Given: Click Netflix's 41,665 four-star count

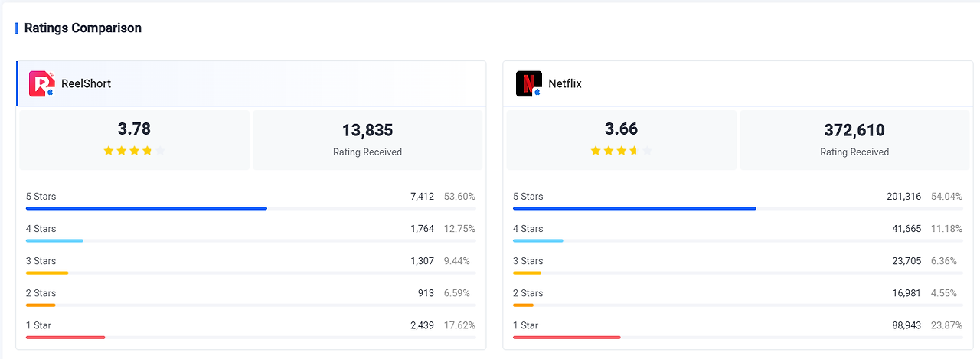Looking at the screenshot, I should [x=906, y=229].
